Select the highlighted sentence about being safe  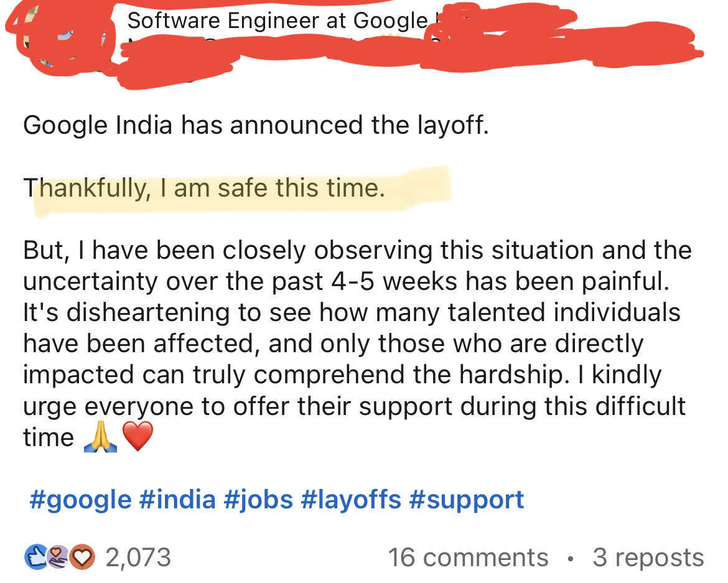tap(205, 187)
